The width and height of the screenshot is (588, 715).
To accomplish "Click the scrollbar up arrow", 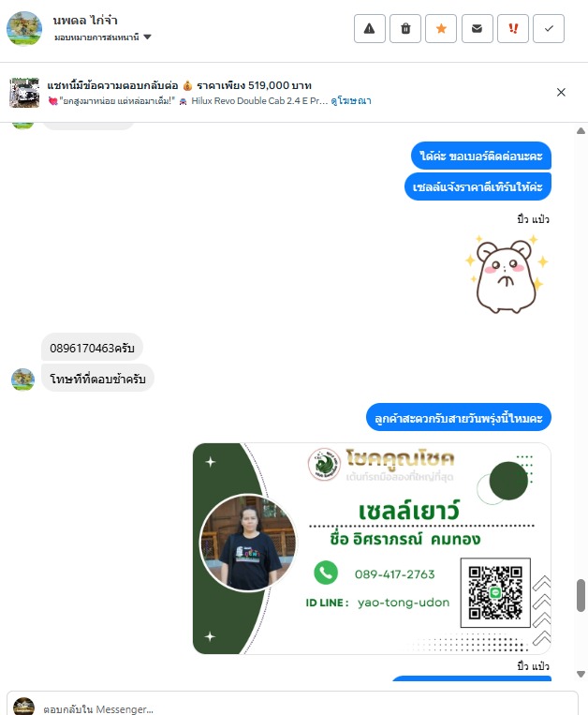I will [581, 131].
